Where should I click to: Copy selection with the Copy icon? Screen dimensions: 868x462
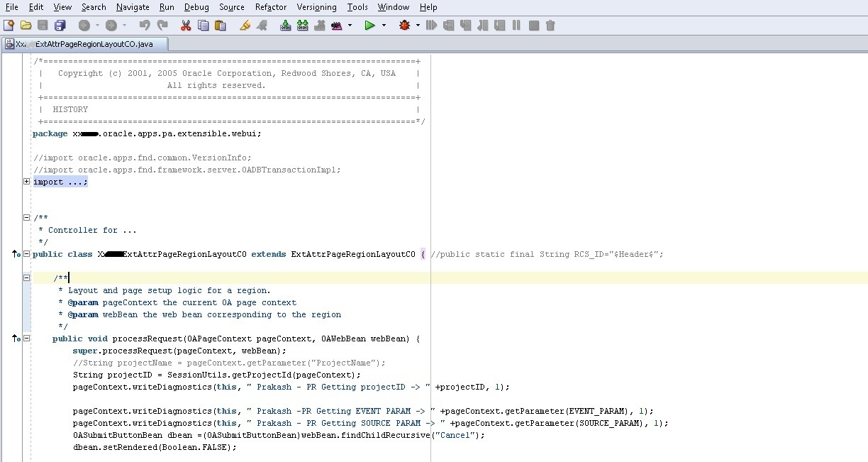(204, 26)
